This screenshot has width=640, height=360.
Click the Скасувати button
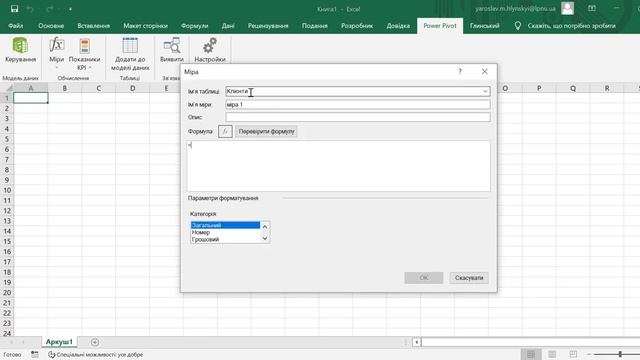(469, 278)
